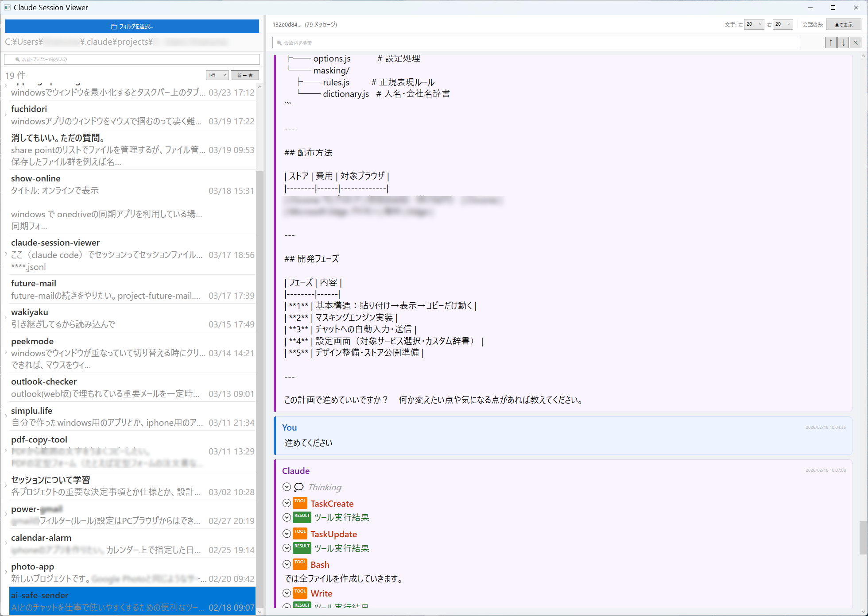Click the Thinking speech-bubble icon
This screenshot has height=616, width=868.
click(x=299, y=487)
